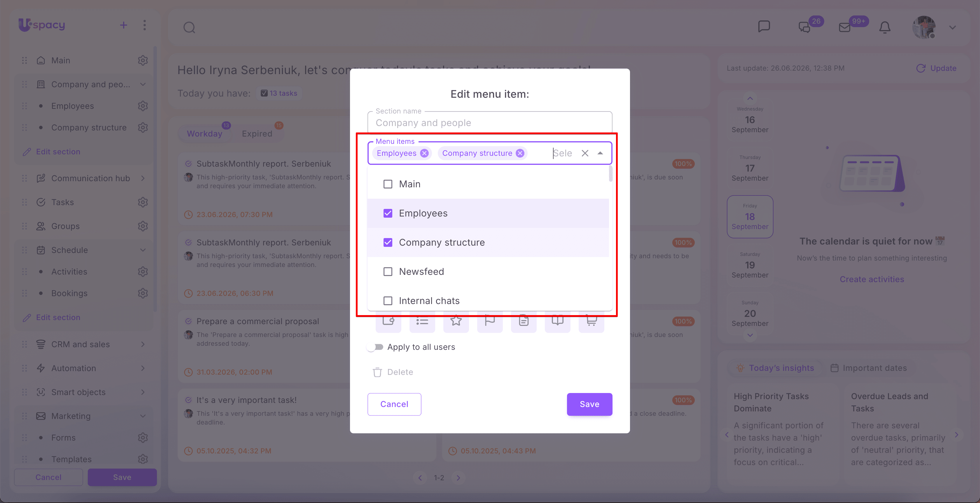Open settings gear for Forms
The width and height of the screenshot is (980, 503).
(143, 438)
